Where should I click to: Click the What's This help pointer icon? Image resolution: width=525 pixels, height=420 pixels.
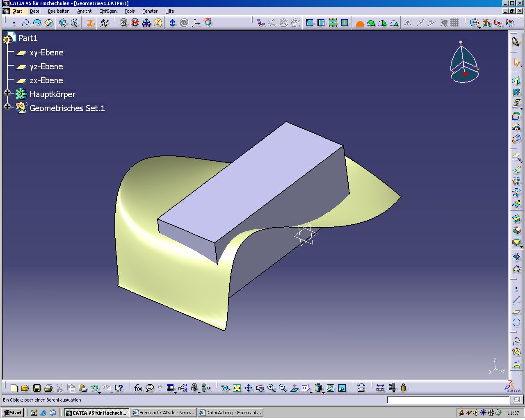(x=119, y=388)
